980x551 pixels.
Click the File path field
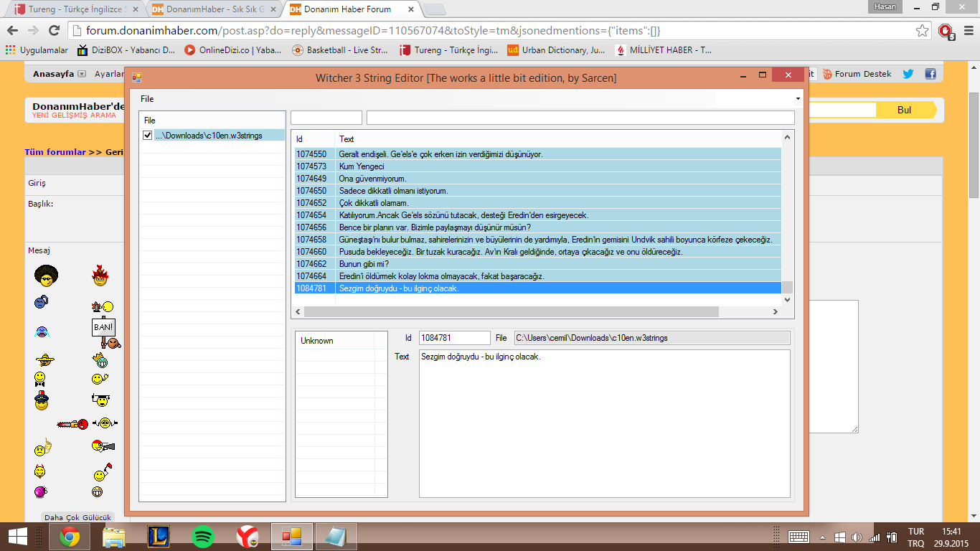652,338
